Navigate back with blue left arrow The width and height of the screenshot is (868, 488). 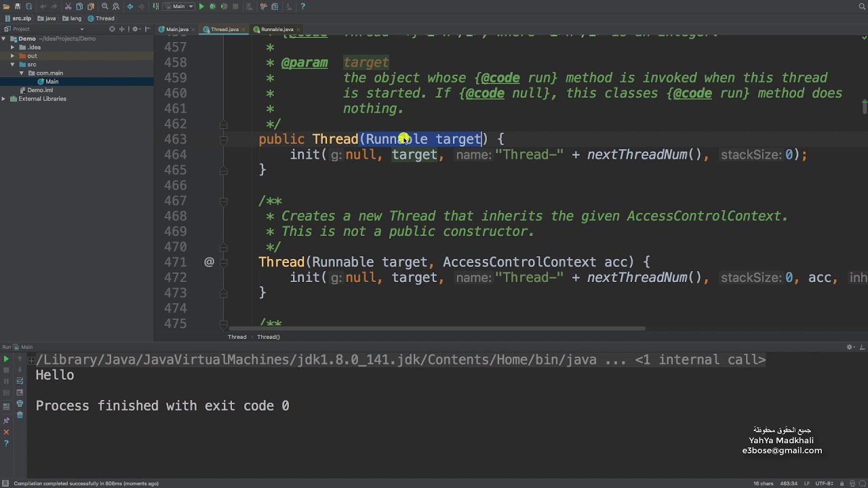130,6
